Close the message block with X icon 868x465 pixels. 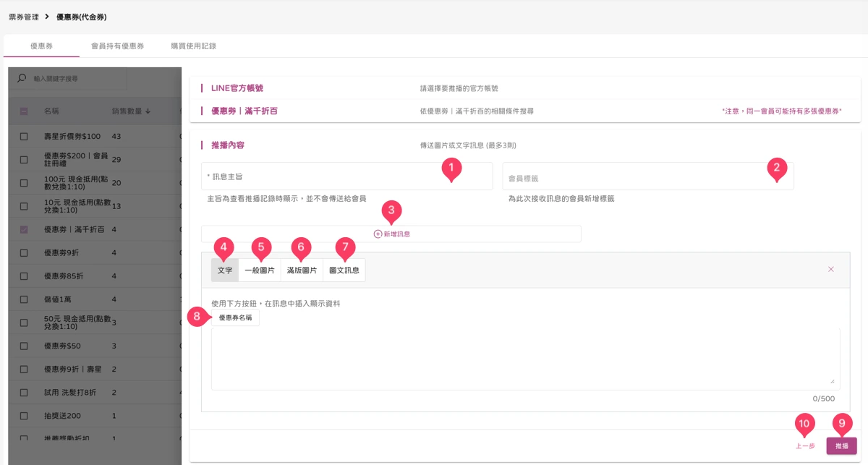pos(830,269)
